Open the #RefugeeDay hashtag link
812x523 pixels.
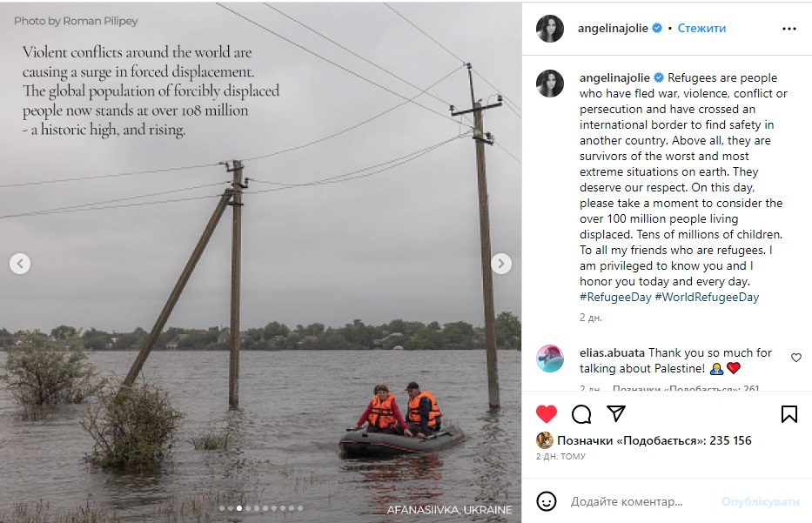point(614,297)
